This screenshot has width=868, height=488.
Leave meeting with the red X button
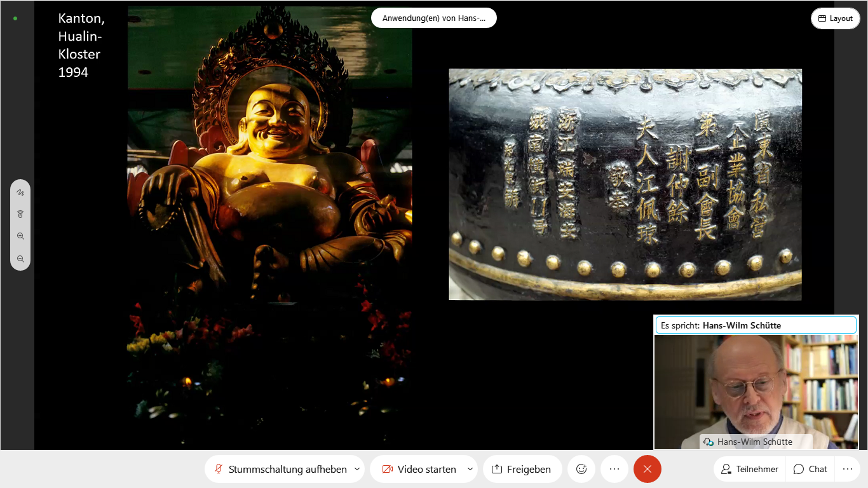coord(647,469)
